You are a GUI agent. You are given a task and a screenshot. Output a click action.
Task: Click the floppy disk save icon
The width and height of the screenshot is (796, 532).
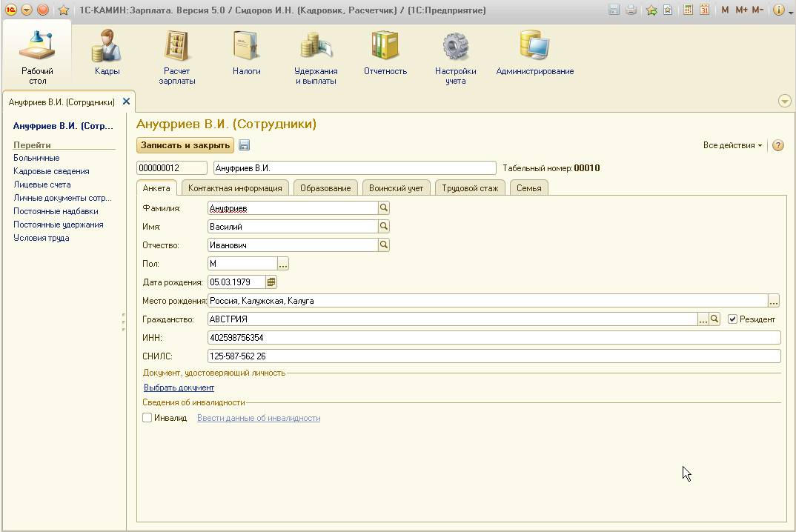pos(245,146)
